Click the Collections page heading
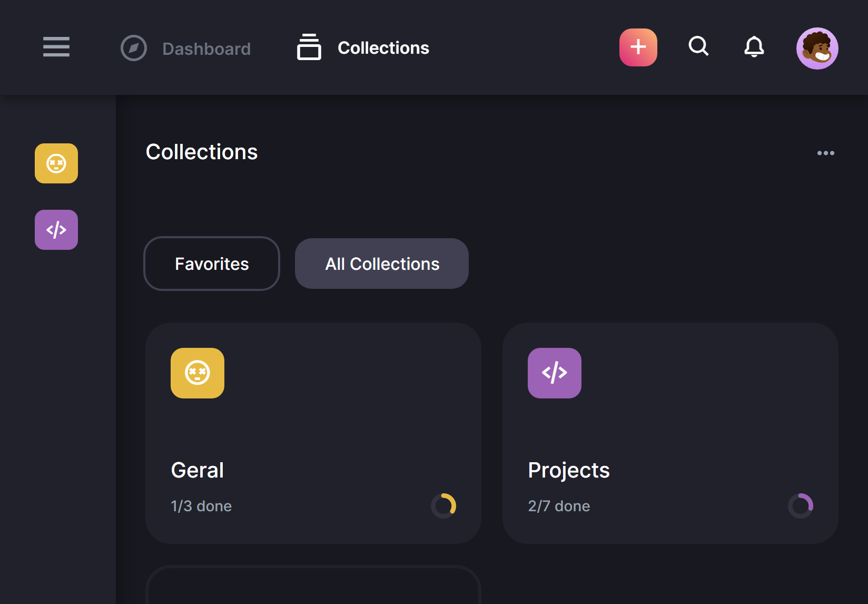 tap(202, 152)
